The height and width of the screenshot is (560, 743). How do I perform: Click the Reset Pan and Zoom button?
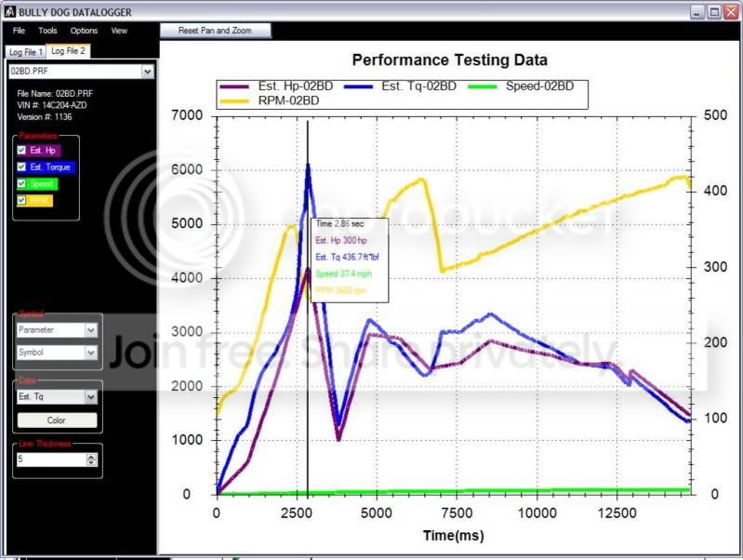pyautogui.click(x=215, y=31)
